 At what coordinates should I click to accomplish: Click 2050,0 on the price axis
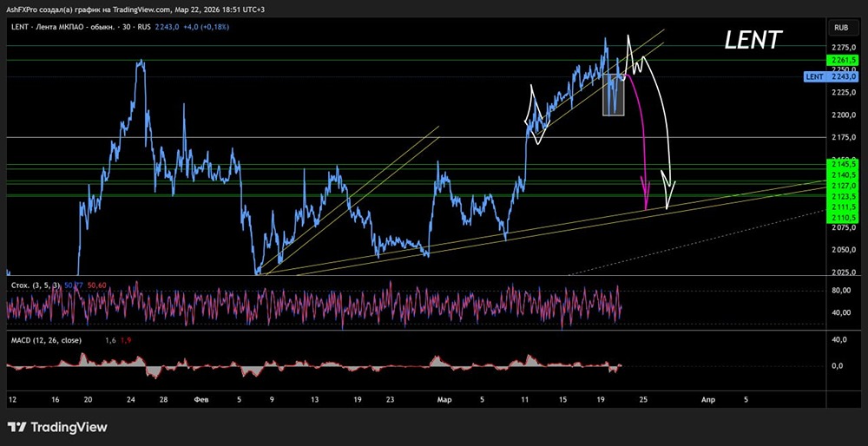844,250
